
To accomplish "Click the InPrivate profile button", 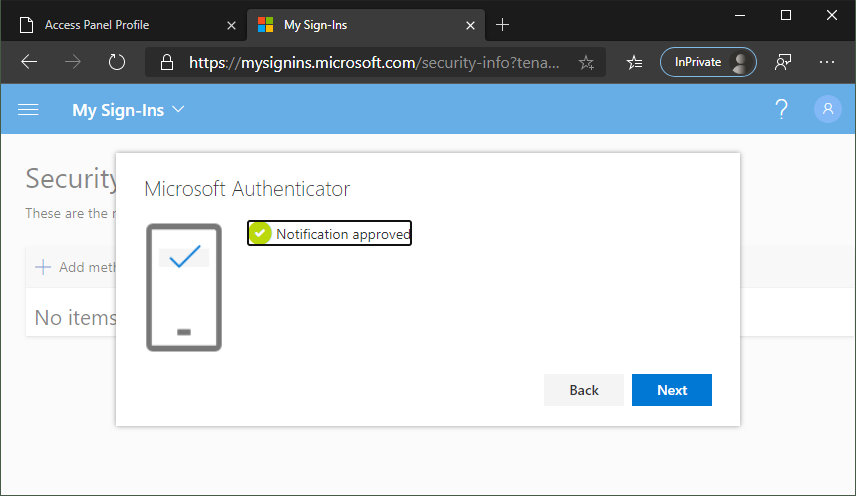I will tap(708, 62).
